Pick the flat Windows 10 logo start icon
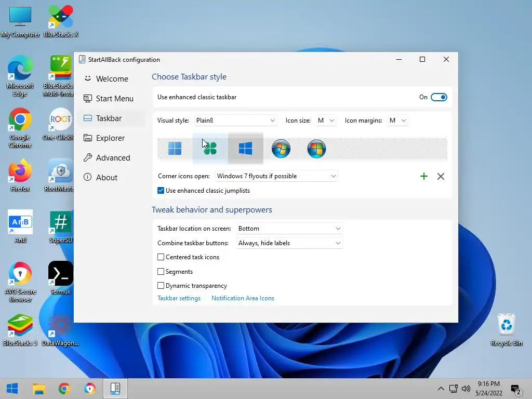532x399 pixels. click(245, 148)
